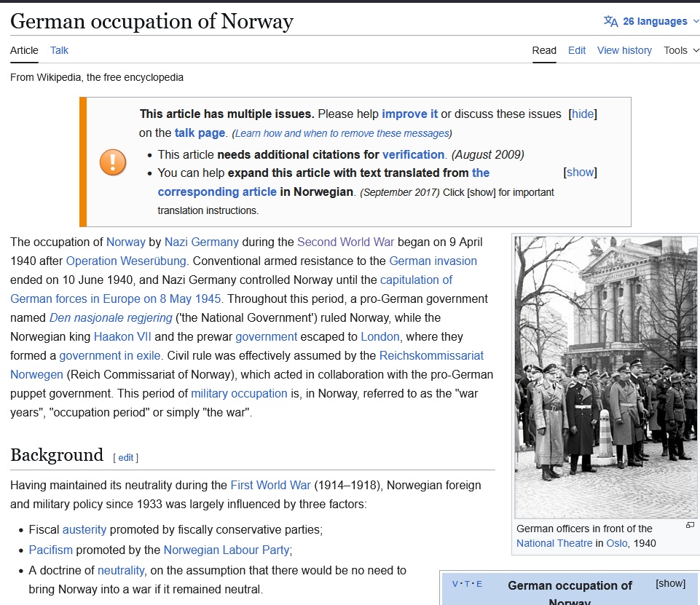Follow the 'military occupation' link

pos(239,394)
